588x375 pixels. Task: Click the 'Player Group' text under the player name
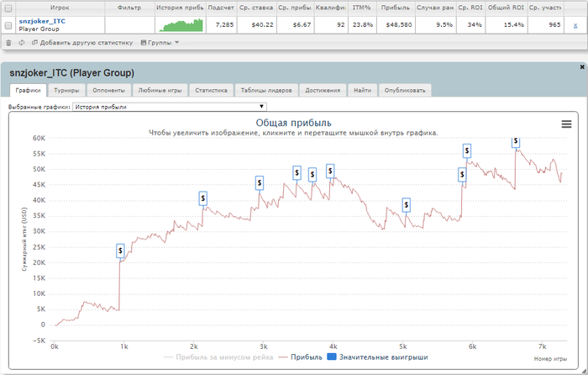(x=39, y=29)
